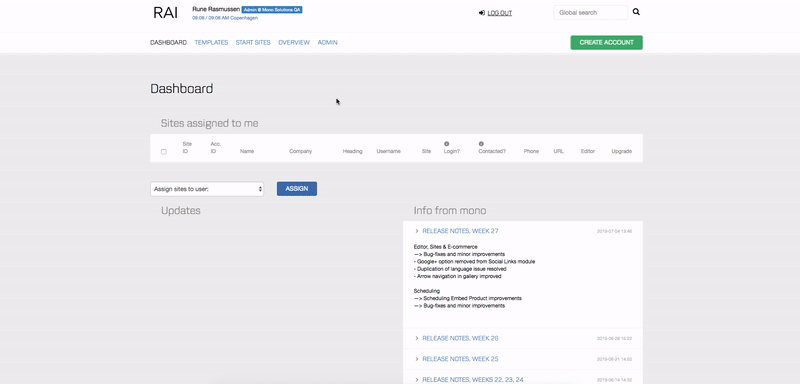Image resolution: width=800 pixels, height=384 pixels.
Task: Click the Site ID column header
Action: tap(187, 147)
